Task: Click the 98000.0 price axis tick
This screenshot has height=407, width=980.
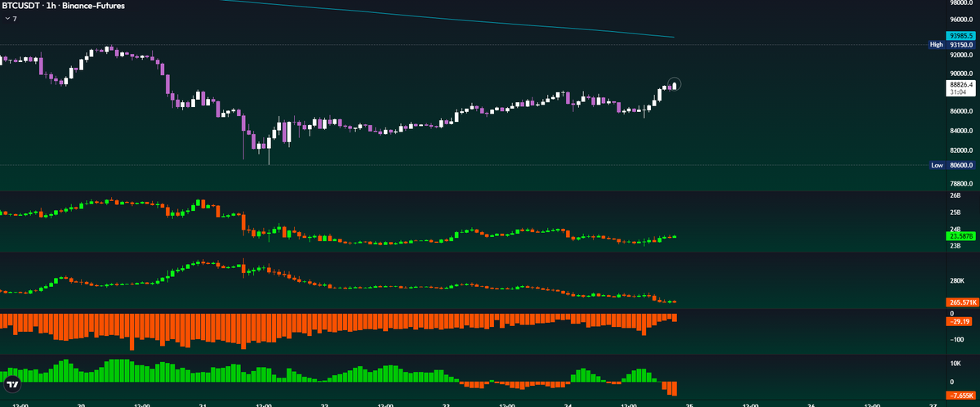Action: click(960, 3)
